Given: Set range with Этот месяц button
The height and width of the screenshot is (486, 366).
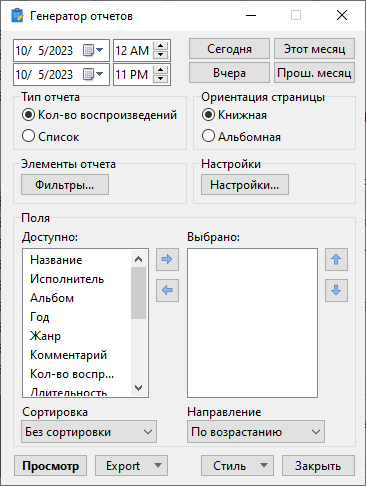Looking at the screenshot, I should 314,49.
